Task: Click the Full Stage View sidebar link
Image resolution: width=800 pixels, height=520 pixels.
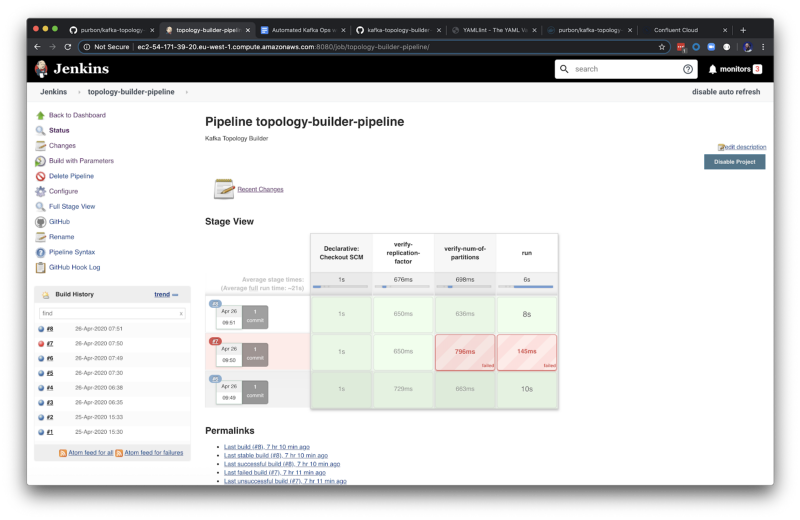Action: coord(72,207)
